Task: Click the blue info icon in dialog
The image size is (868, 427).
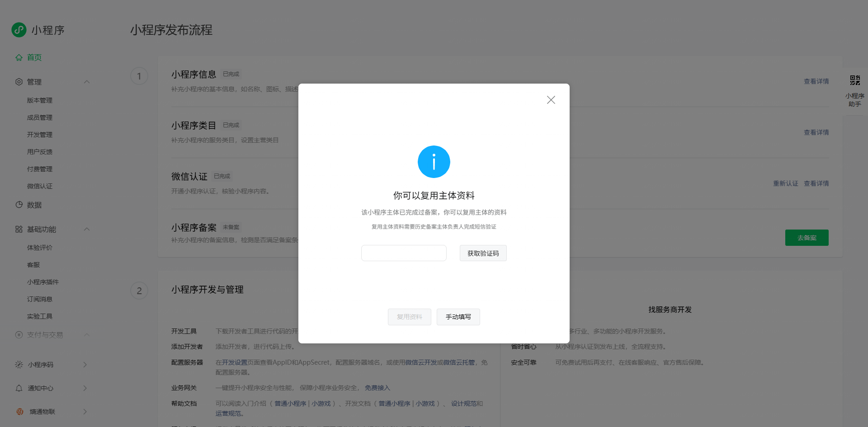Action: point(434,162)
